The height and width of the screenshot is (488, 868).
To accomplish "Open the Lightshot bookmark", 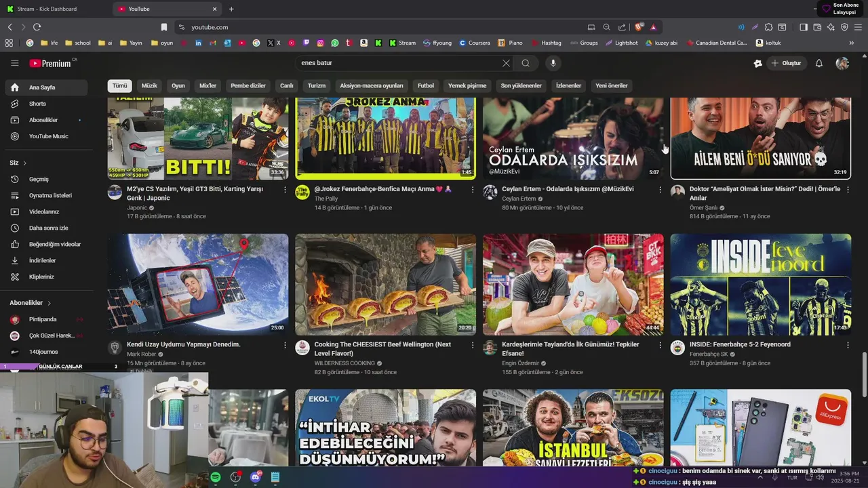I will pos(621,43).
